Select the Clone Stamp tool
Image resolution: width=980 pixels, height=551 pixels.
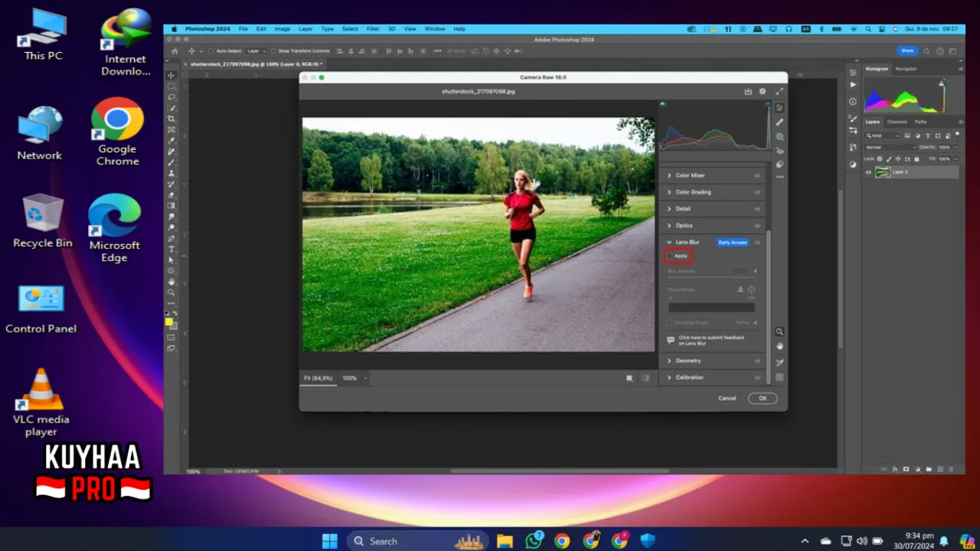pos(171,173)
